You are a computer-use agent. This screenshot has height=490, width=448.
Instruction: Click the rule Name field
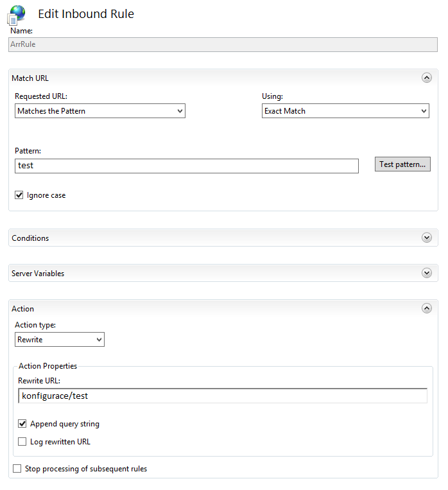[x=223, y=44]
